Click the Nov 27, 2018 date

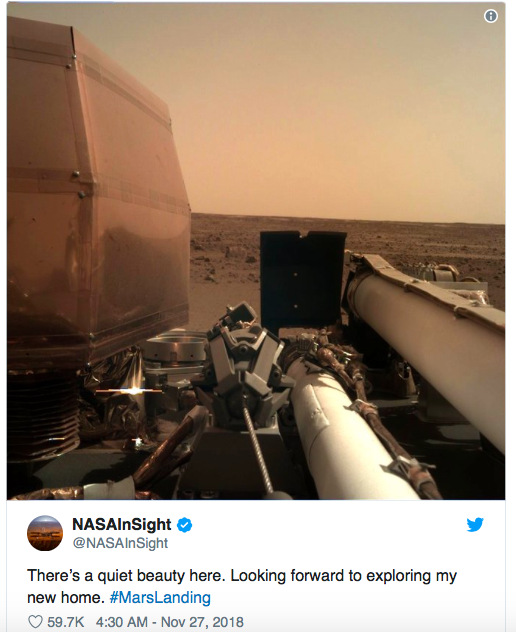click(202, 622)
